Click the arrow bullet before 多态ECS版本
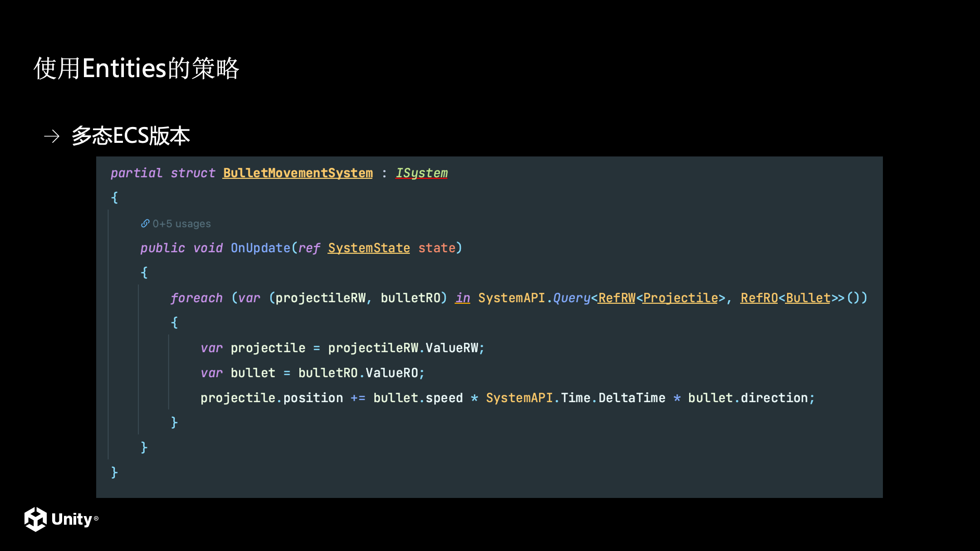980x551 pixels. (x=52, y=136)
